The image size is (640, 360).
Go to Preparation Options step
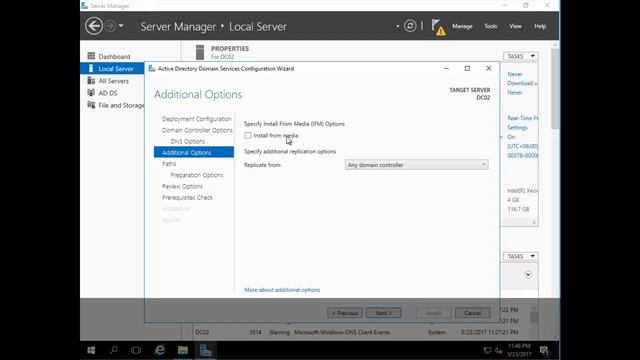[197, 175]
